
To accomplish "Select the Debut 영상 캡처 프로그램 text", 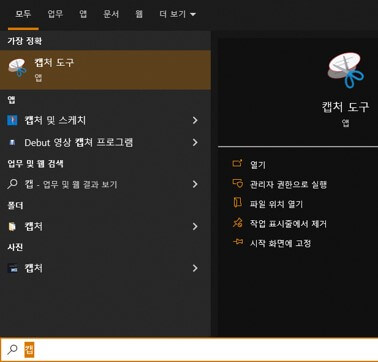I will tap(79, 143).
